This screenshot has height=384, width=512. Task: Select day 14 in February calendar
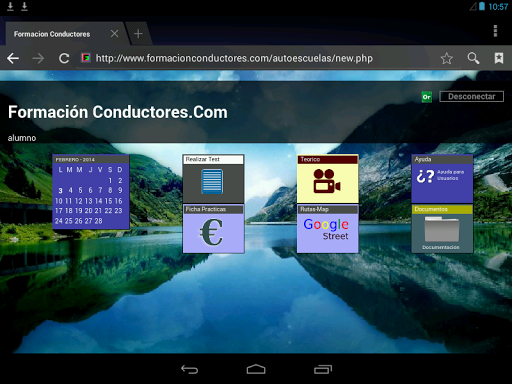(98, 201)
